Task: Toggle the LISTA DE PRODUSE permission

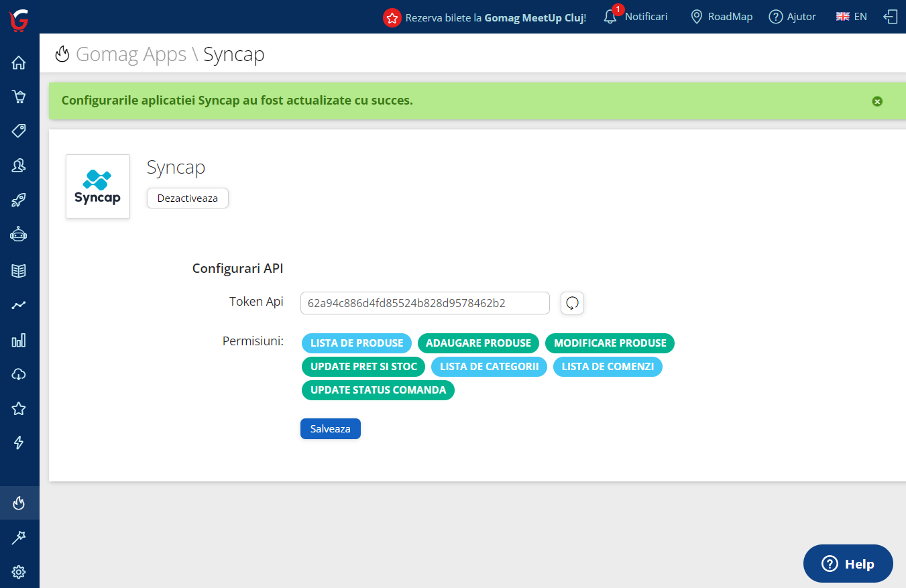Action: point(357,343)
